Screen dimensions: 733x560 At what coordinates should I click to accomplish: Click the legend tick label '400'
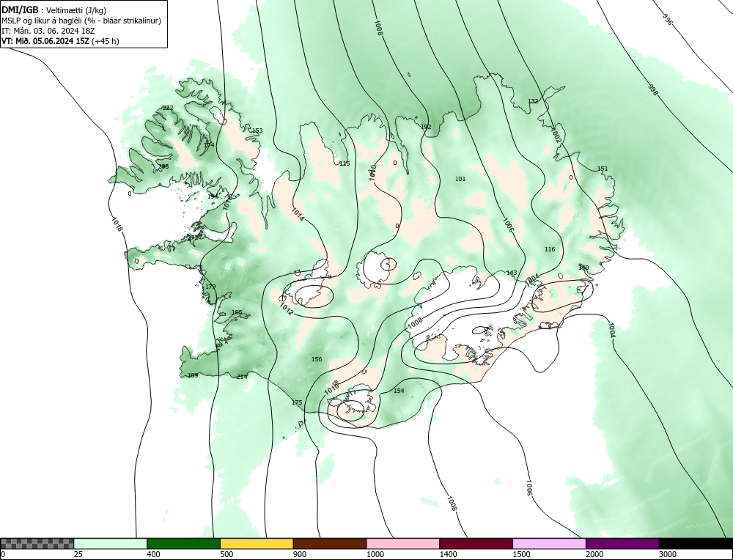point(153,554)
